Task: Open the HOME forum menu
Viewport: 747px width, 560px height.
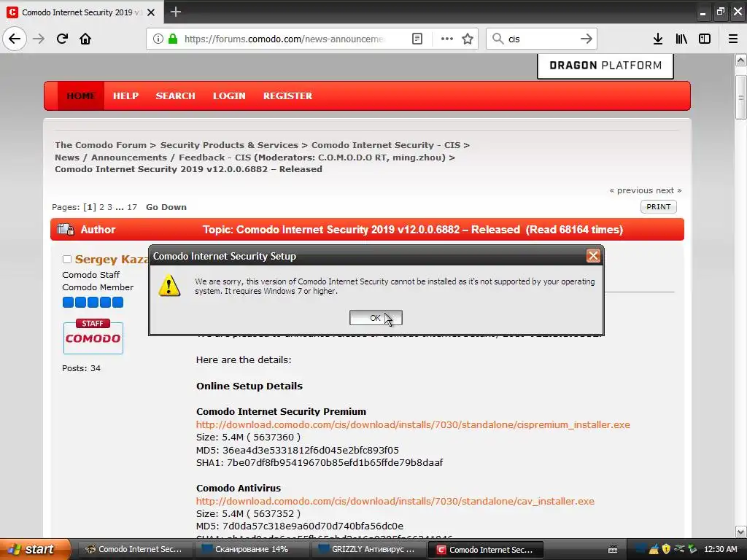Action: point(81,96)
